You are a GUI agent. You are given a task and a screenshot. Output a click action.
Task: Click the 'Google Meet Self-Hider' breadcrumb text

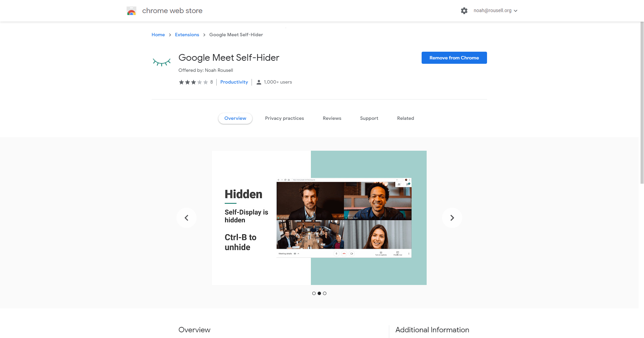click(x=236, y=35)
